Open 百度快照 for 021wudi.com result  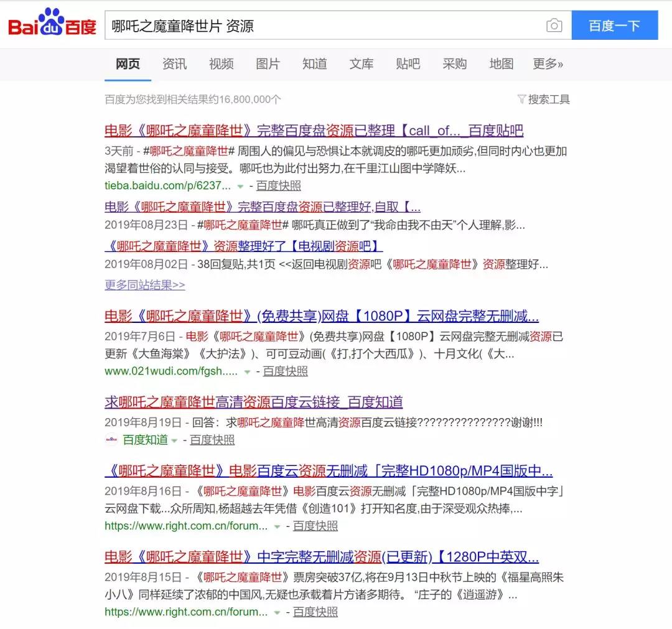286,371
